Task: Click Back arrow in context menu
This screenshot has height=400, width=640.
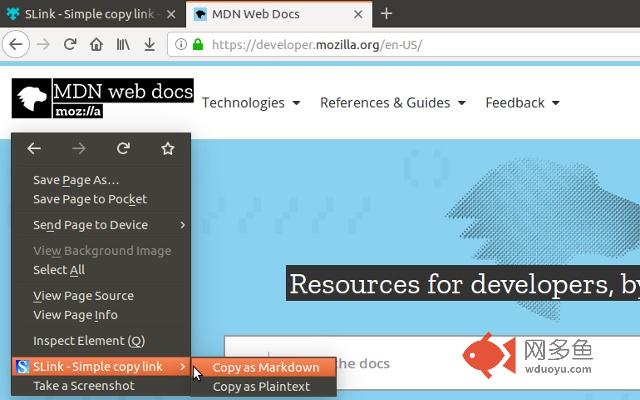Action: tap(34, 148)
